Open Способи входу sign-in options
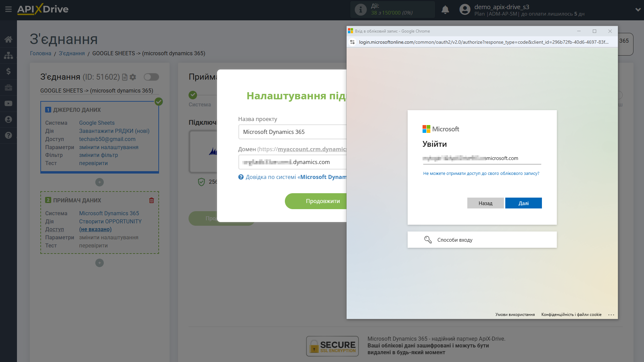The height and width of the screenshot is (362, 644). click(x=482, y=240)
